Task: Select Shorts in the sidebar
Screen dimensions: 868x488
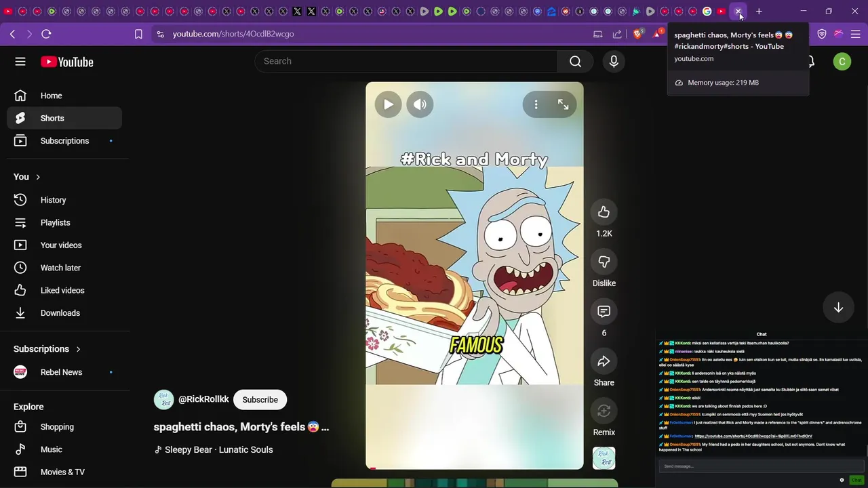Action: point(64,118)
